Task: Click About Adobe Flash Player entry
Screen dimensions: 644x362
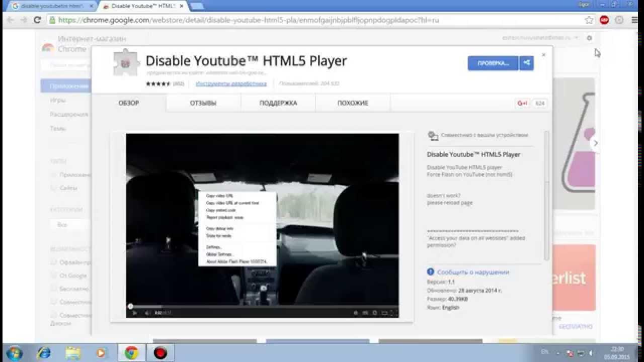Action: click(x=237, y=262)
